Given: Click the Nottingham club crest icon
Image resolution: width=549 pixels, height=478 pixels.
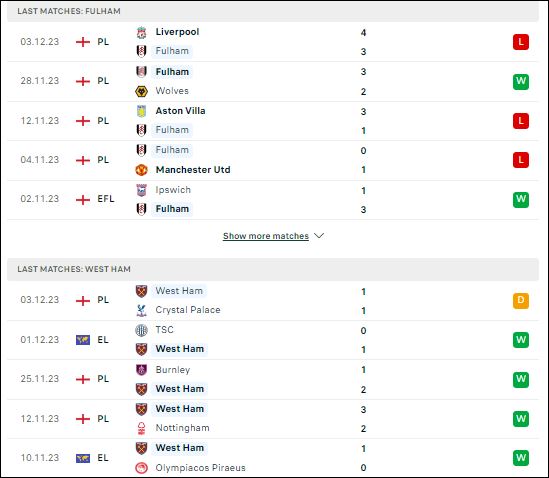Looking at the screenshot, I should tap(141, 428).
